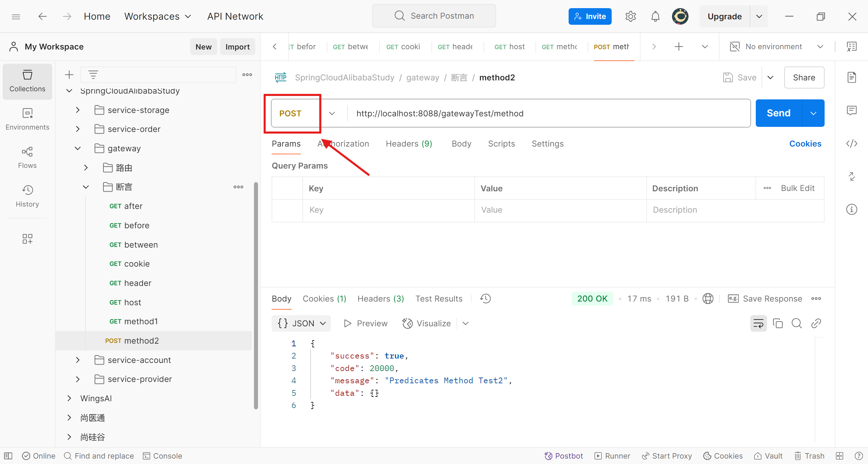
Task: Open the History sidebar panel
Action: tap(27, 196)
